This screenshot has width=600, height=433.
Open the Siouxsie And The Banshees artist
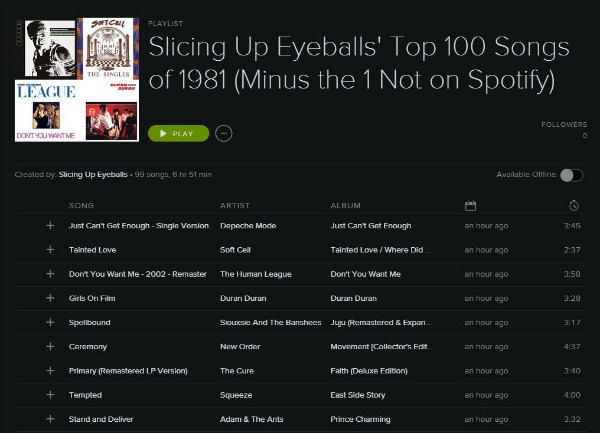point(271,322)
